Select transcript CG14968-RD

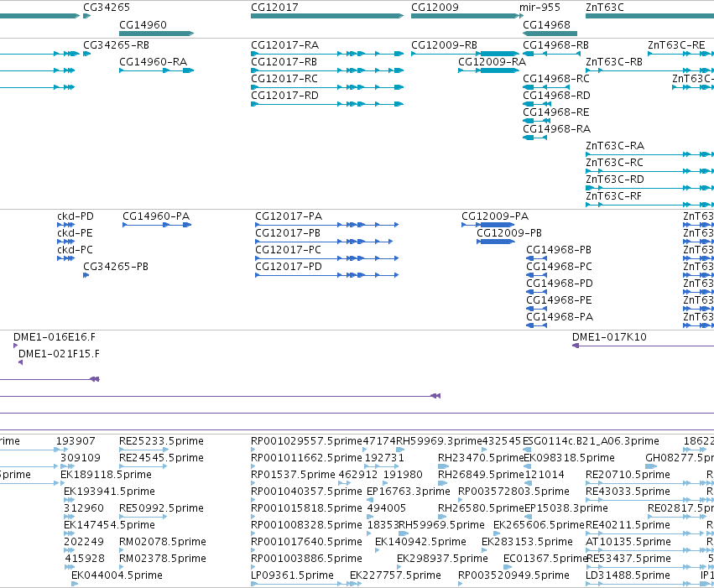point(557,96)
